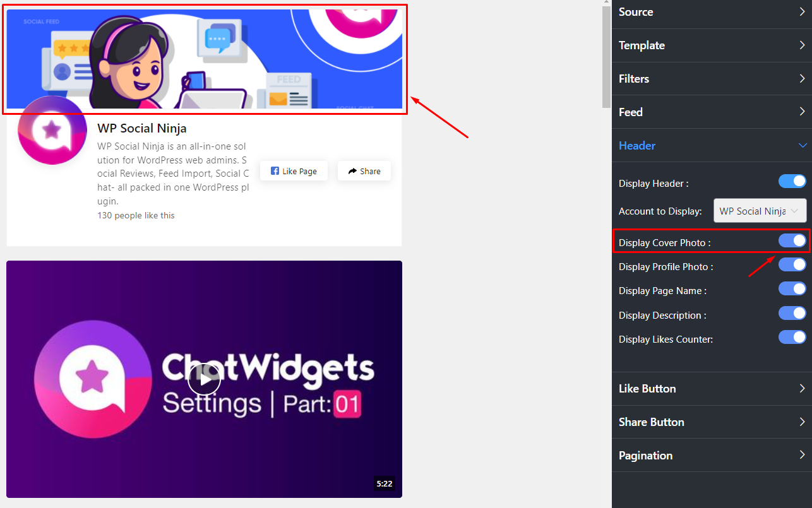Screen dimensions: 812x508
Task: Open the Pagination settings label
Action: (x=645, y=456)
